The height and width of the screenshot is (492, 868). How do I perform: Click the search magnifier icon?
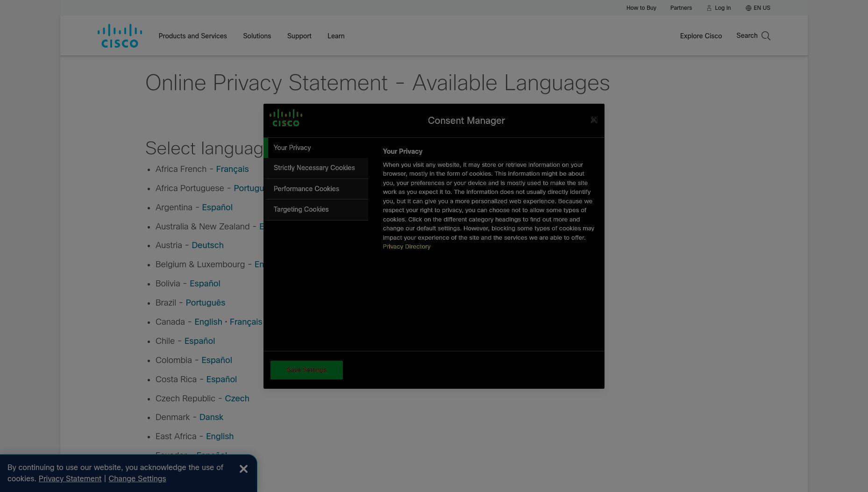[x=766, y=36]
